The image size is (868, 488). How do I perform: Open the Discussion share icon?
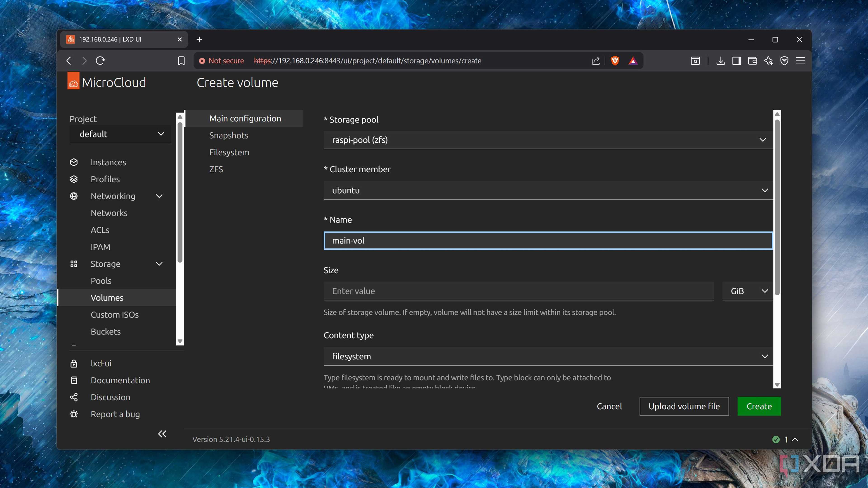click(x=74, y=397)
